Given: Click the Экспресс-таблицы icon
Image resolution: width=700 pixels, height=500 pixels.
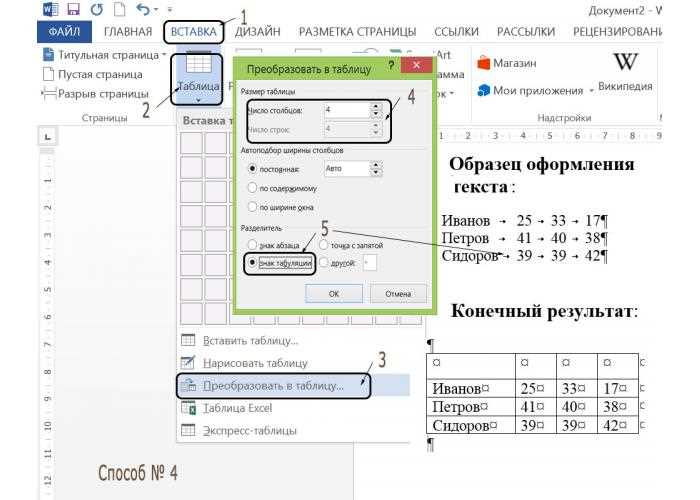Looking at the screenshot, I should click(x=188, y=430).
